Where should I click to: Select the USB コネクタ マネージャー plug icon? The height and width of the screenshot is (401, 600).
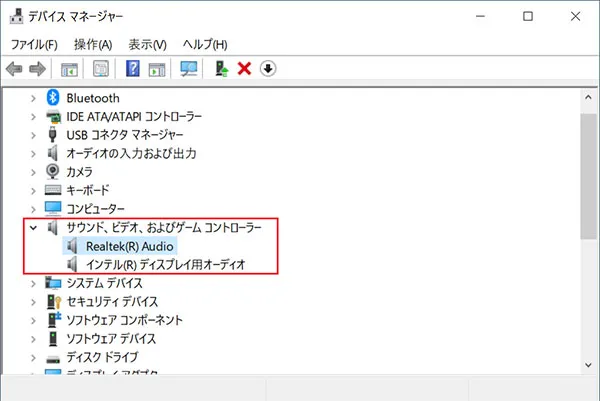pyautogui.click(x=52, y=135)
